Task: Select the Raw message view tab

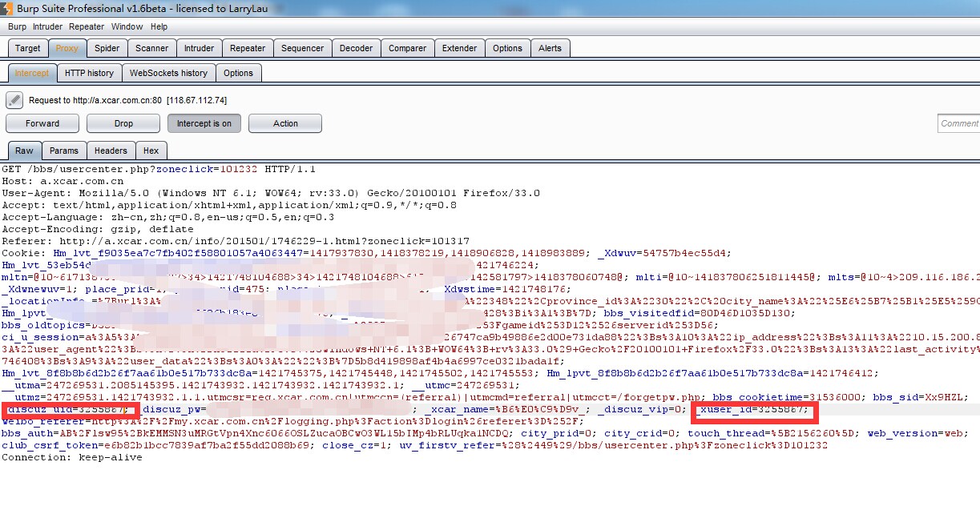Action: [x=24, y=151]
